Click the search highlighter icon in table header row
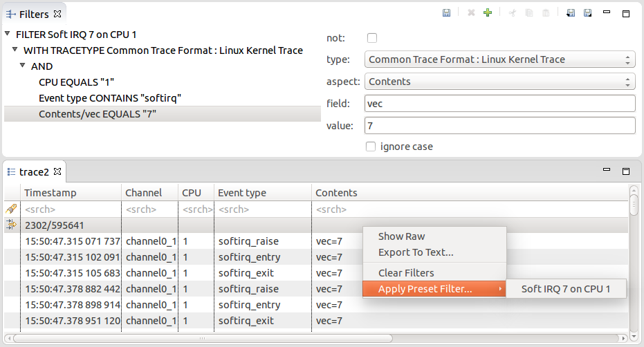The height and width of the screenshot is (347, 644). (11, 209)
